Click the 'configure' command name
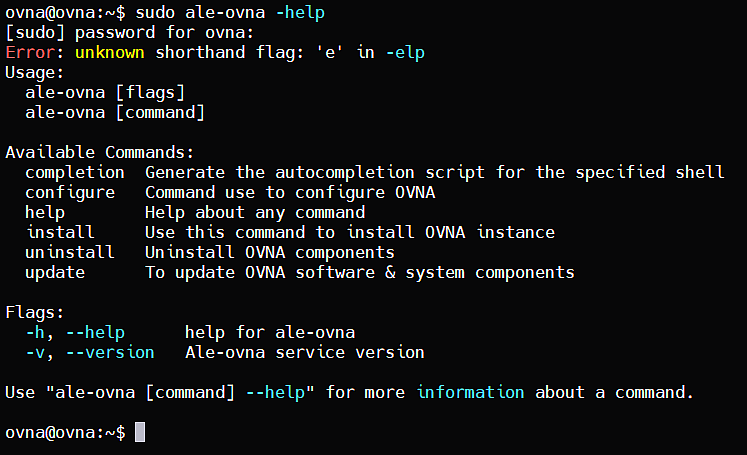The image size is (747, 455). tap(70, 192)
